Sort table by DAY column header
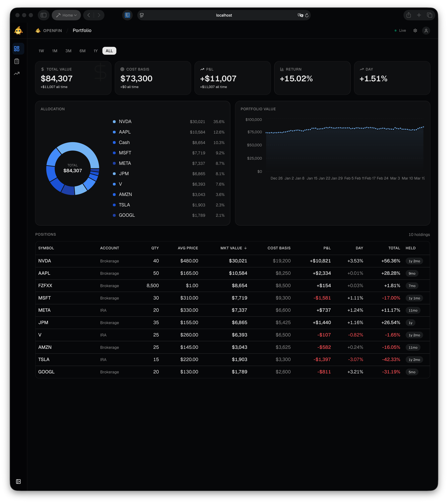The width and height of the screenshot is (448, 503). tap(359, 248)
